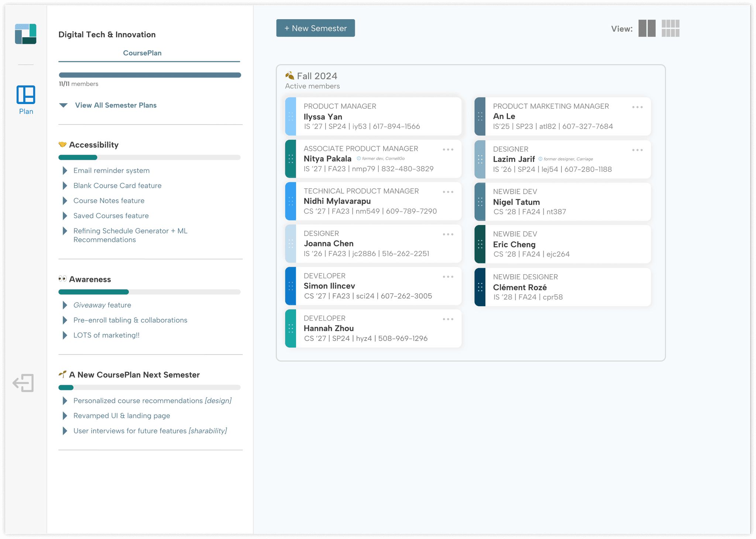Click the New Semester button

315,28
